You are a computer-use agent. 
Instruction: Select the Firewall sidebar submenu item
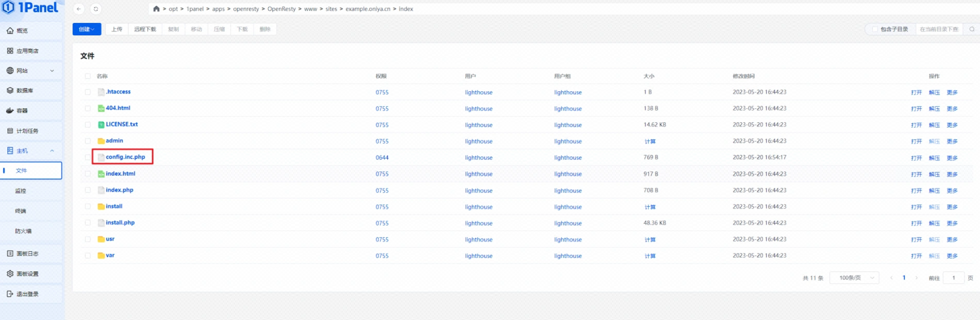(23, 231)
